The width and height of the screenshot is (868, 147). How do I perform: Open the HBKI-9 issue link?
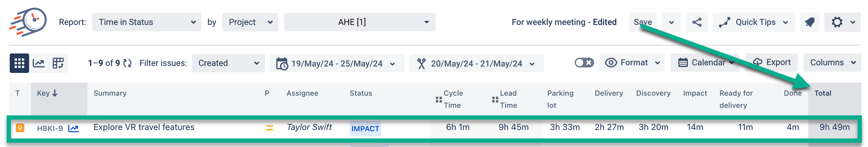coord(50,129)
